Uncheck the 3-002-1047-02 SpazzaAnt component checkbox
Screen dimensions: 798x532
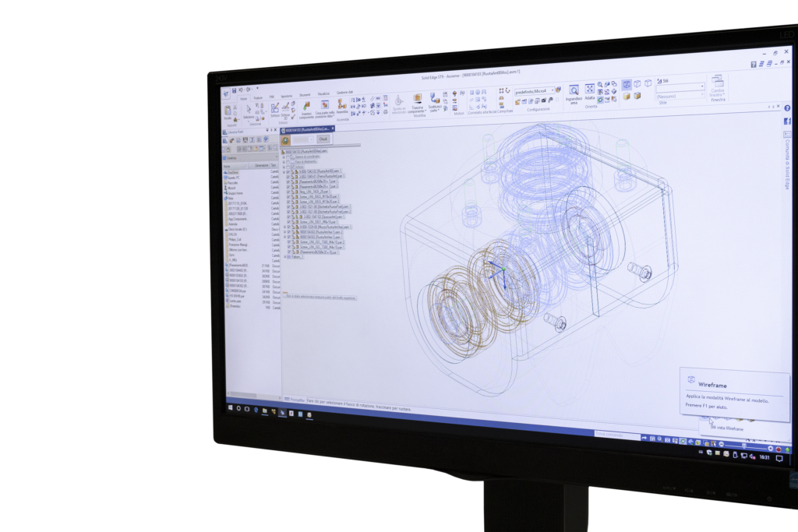click(x=288, y=217)
